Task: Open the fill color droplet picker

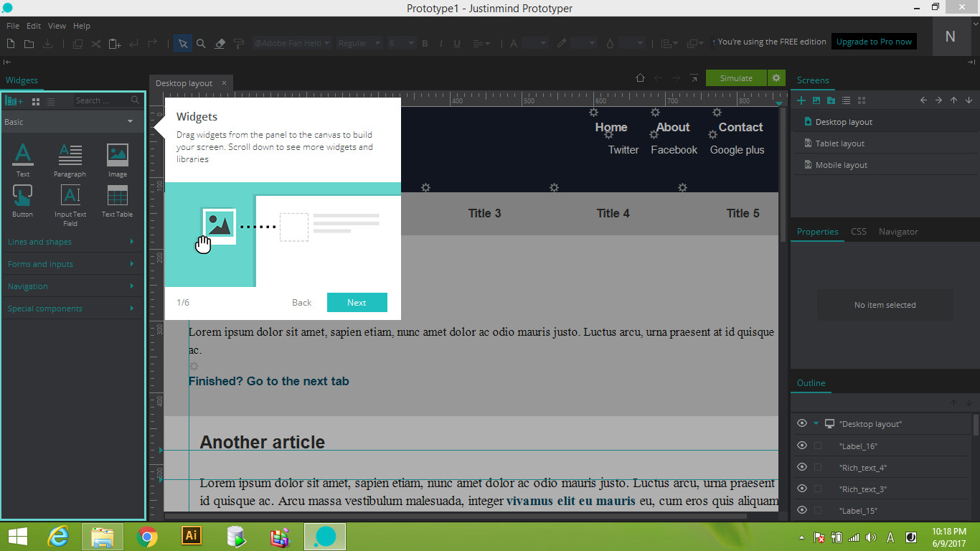Action: (x=609, y=43)
